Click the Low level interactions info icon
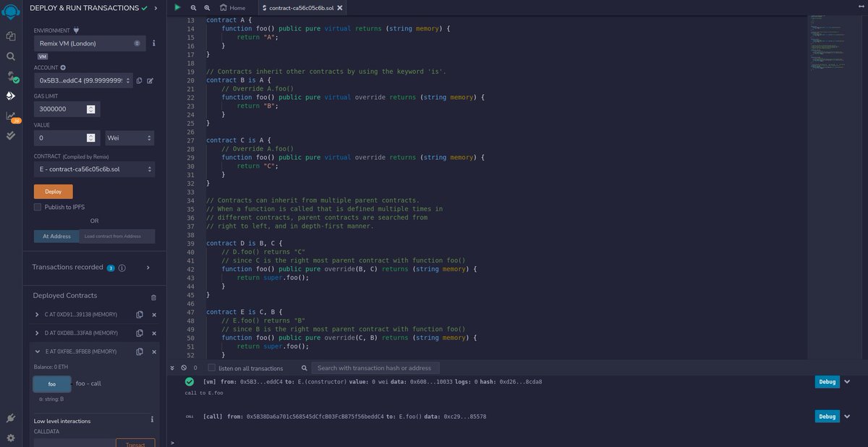The image size is (868, 447). coord(152,420)
